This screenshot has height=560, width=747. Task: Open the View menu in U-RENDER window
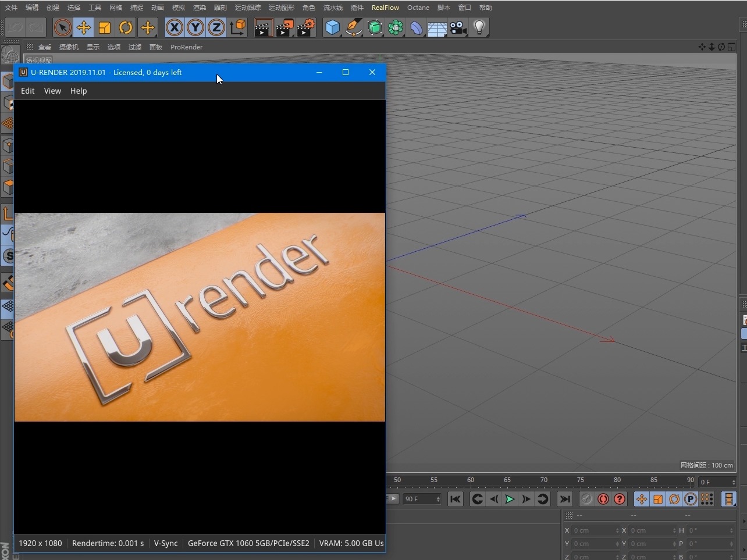52,91
